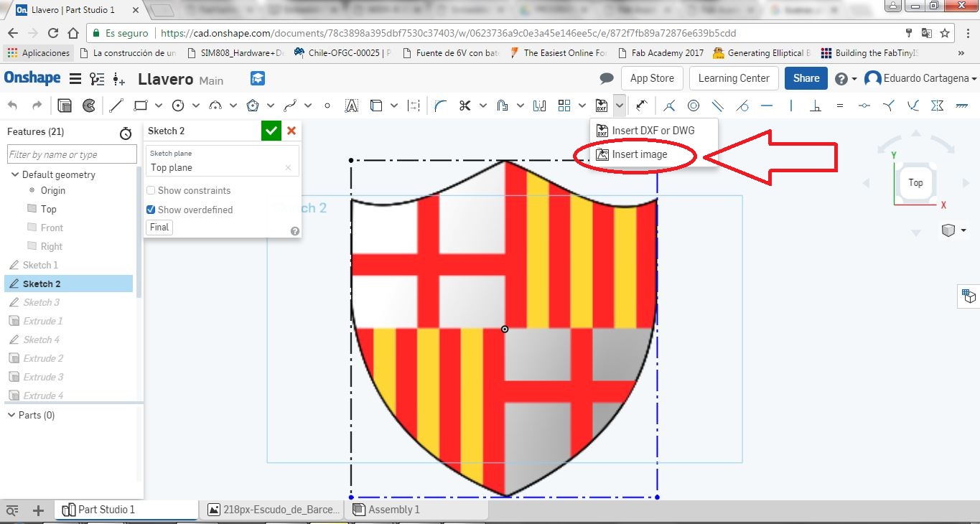Click the Filter by name or type field
The height and width of the screenshot is (524, 980).
tap(72, 154)
